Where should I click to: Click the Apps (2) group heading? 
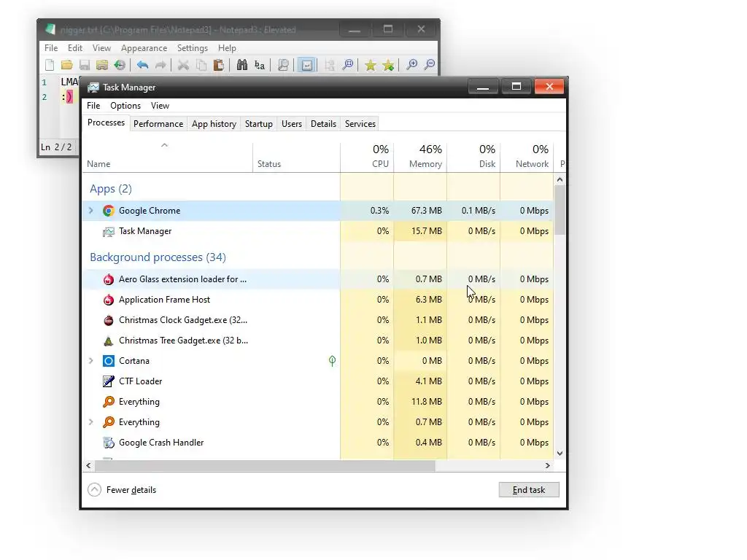tap(111, 189)
